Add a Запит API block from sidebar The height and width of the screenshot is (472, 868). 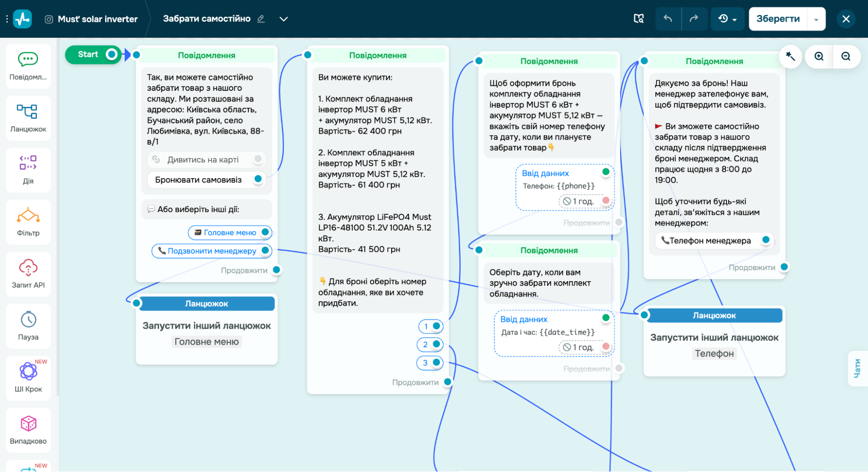(28, 274)
